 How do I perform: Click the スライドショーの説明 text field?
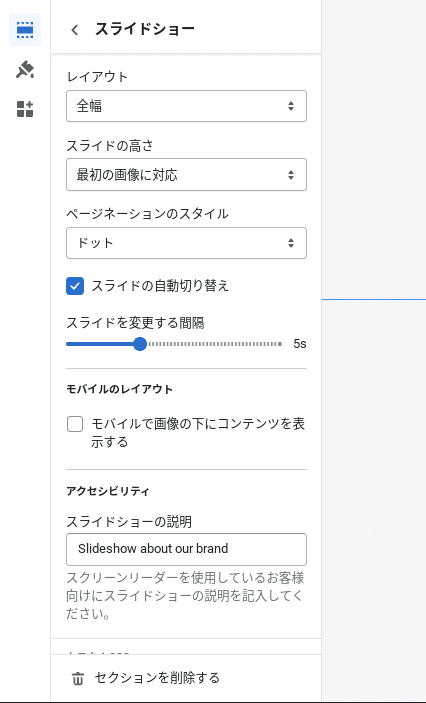187,549
